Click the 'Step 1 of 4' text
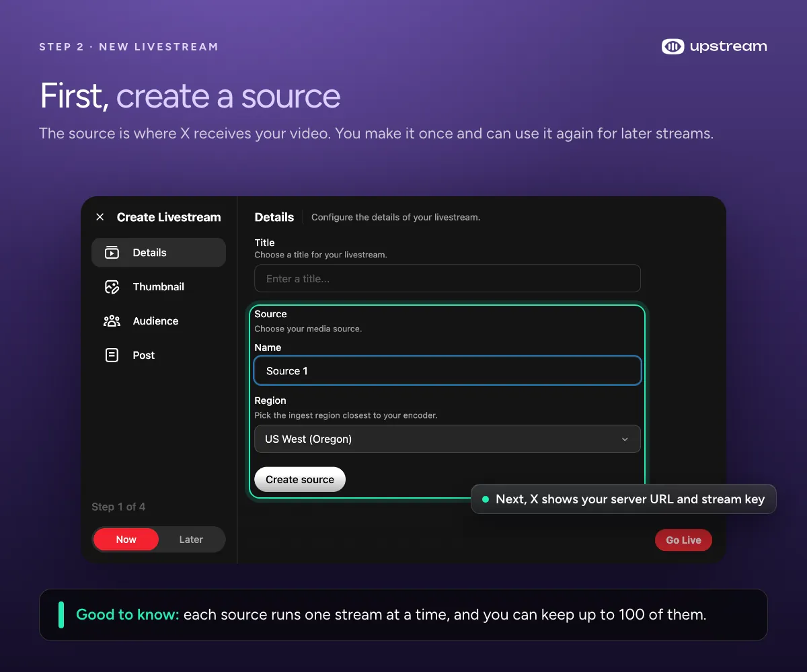This screenshot has height=672, width=807. (x=118, y=507)
